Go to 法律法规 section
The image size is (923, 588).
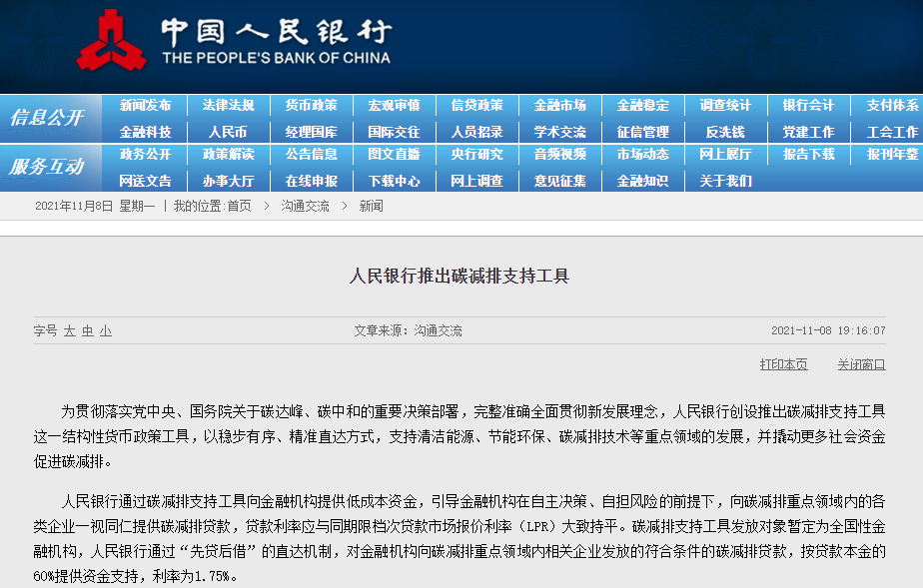(228, 105)
